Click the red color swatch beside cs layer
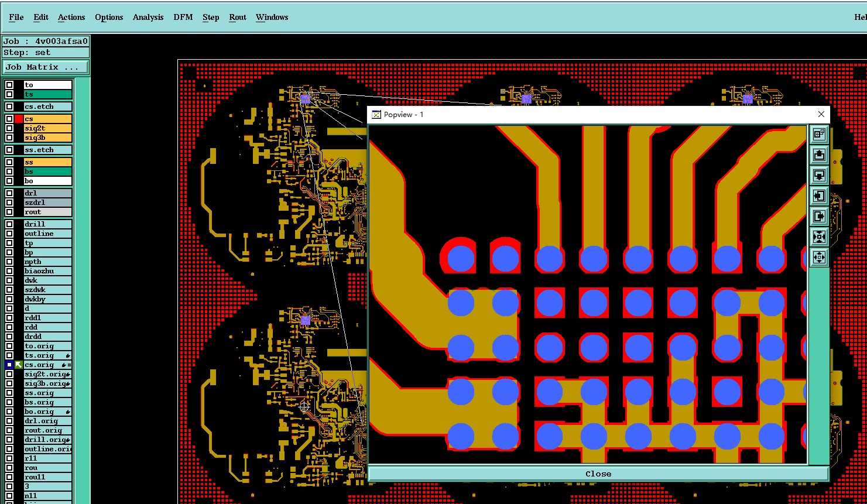Image resolution: width=867 pixels, height=504 pixels. (x=19, y=119)
